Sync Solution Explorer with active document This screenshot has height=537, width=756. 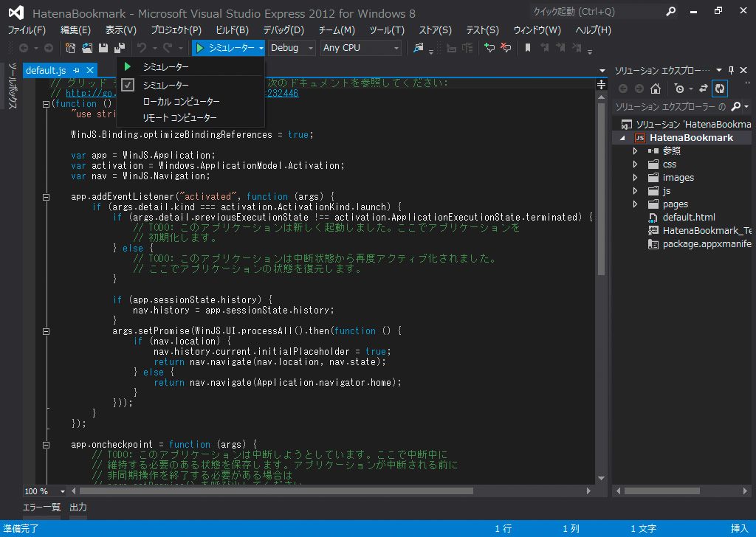704,89
